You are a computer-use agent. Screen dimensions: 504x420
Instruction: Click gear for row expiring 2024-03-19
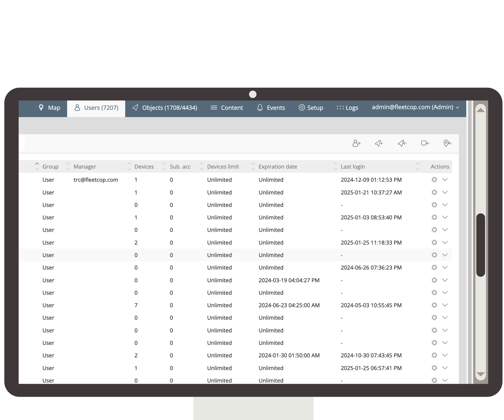pyautogui.click(x=434, y=280)
